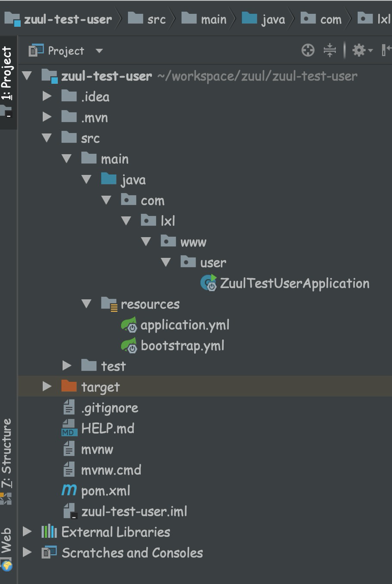The height and width of the screenshot is (584, 392).
Task: Open Scratches and Consoles
Action: tap(132, 552)
